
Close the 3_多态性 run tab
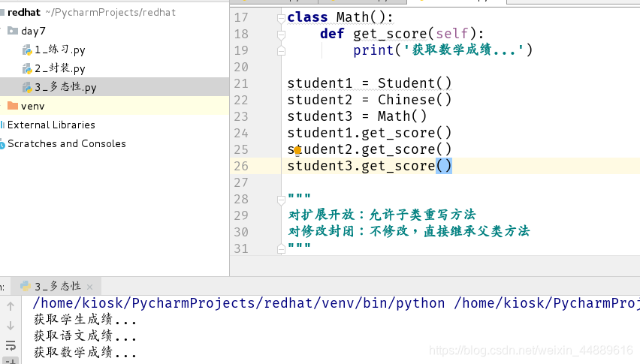tap(90, 287)
